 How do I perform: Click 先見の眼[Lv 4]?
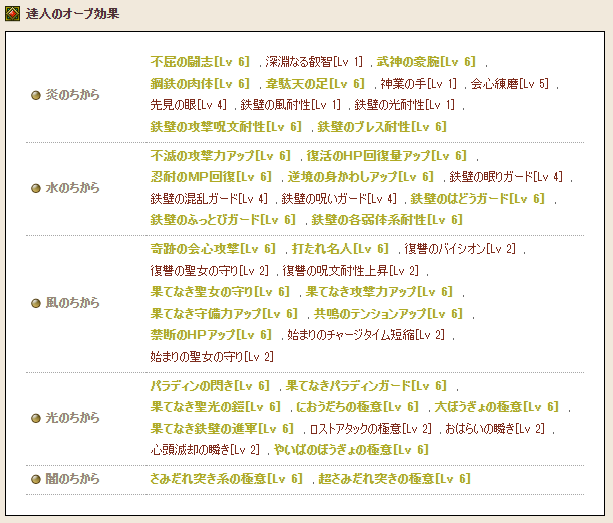(x=188, y=105)
